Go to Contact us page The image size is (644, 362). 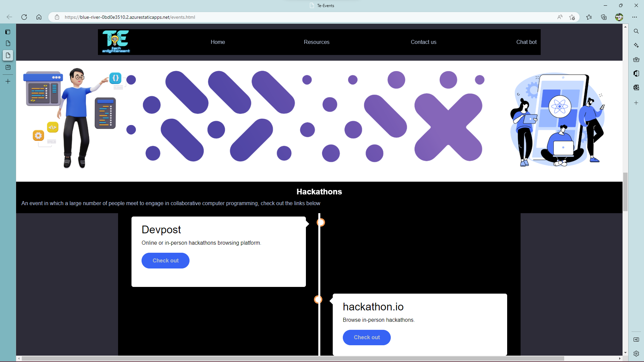click(423, 42)
